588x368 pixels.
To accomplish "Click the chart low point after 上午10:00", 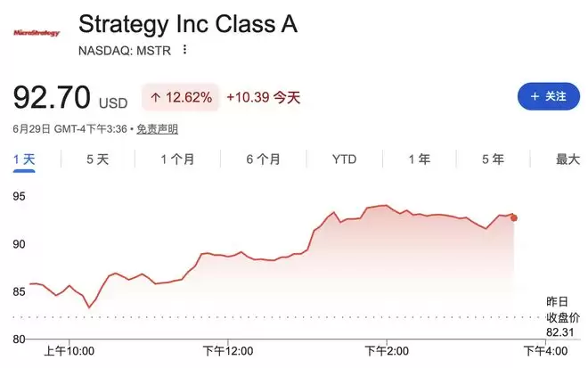I will (89, 307).
